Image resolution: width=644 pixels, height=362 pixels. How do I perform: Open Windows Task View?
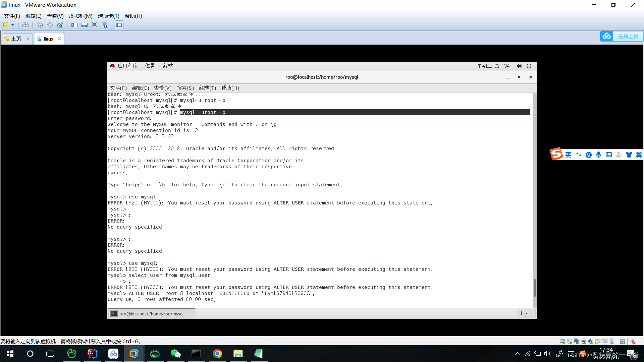50,354
